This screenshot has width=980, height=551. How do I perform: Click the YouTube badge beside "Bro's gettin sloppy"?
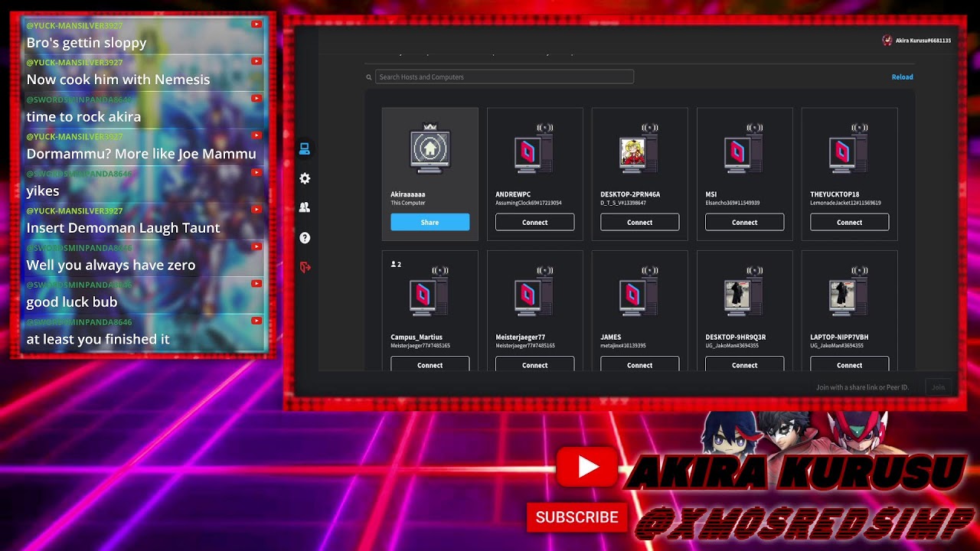[x=256, y=24]
